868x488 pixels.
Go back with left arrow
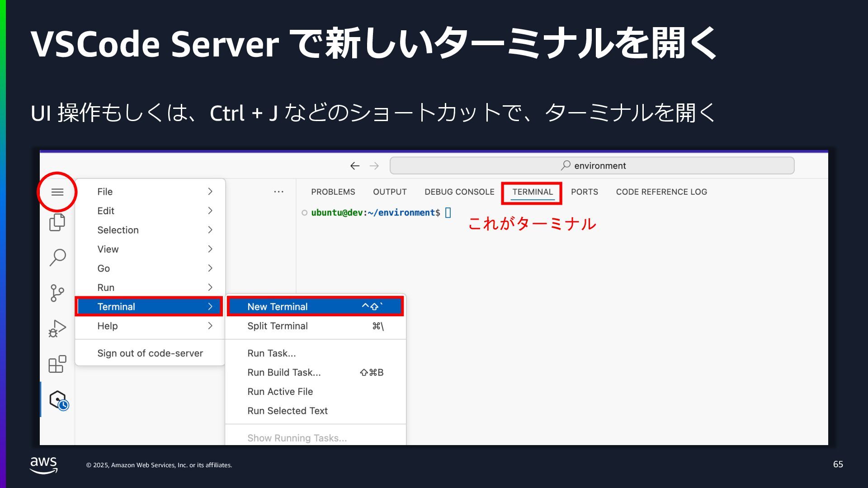point(355,166)
